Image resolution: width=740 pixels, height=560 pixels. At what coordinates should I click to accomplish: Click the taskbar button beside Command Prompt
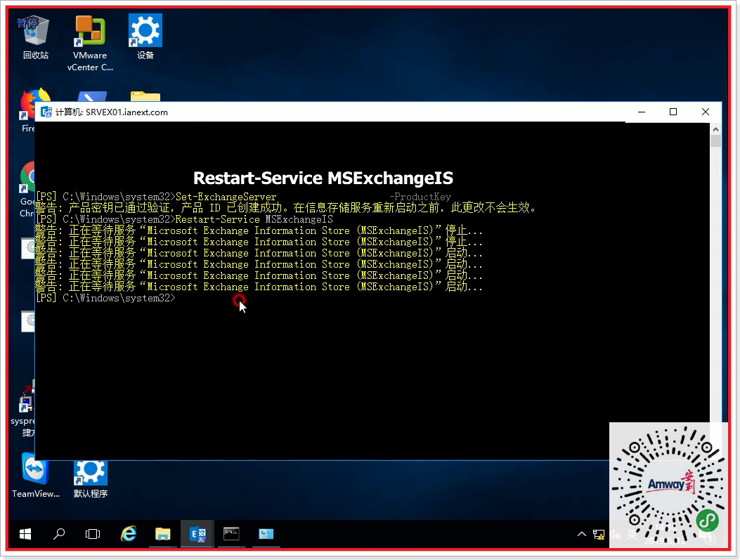click(266, 533)
